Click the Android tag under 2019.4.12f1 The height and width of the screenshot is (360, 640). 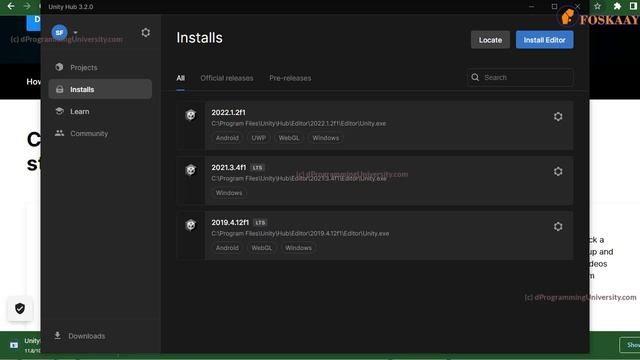click(227, 248)
